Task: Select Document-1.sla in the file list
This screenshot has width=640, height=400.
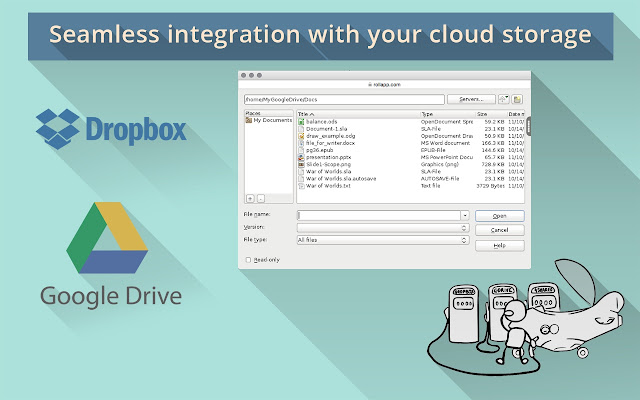Action: [327, 129]
